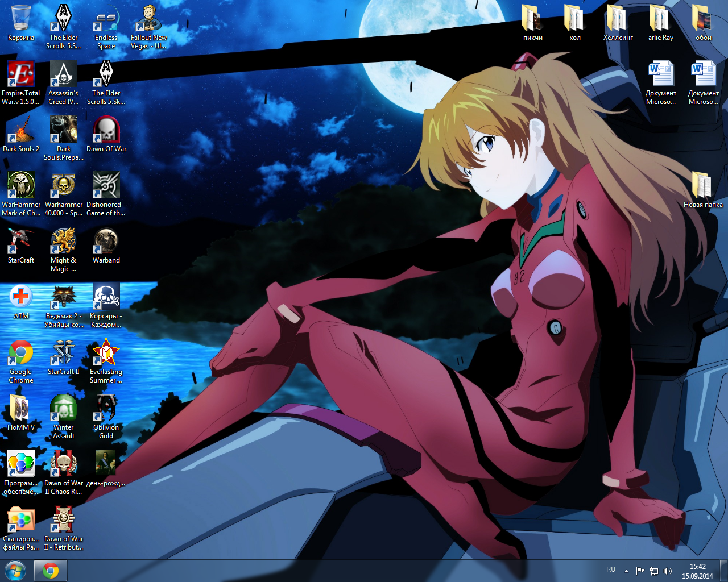This screenshot has height=582, width=728.
Task: Click the HoMM V folder icon
Action: click(21, 413)
